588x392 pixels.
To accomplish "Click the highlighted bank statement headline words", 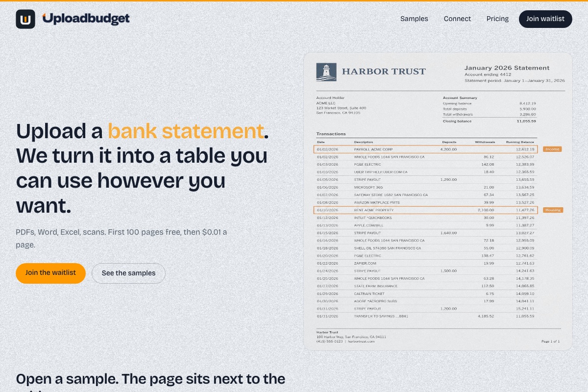I will coord(186,131).
